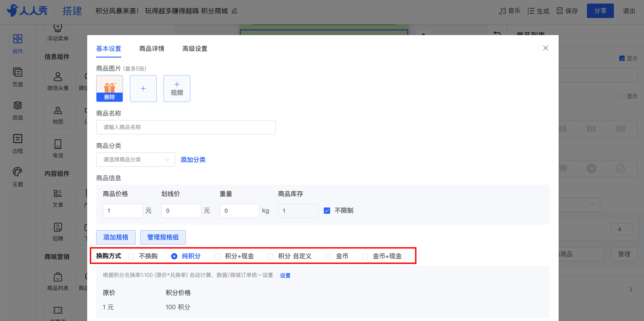644x321 pixels.
Task: Add a product 视频 video
Action: [177, 89]
